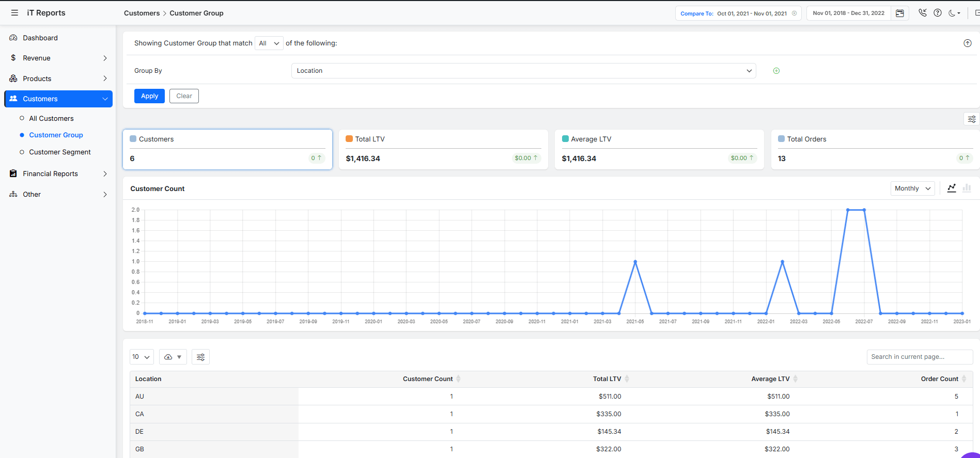This screenshot has width=980, height=458.
Task: Open Customer Segment in sidebar
Action: tap(60, 152)
